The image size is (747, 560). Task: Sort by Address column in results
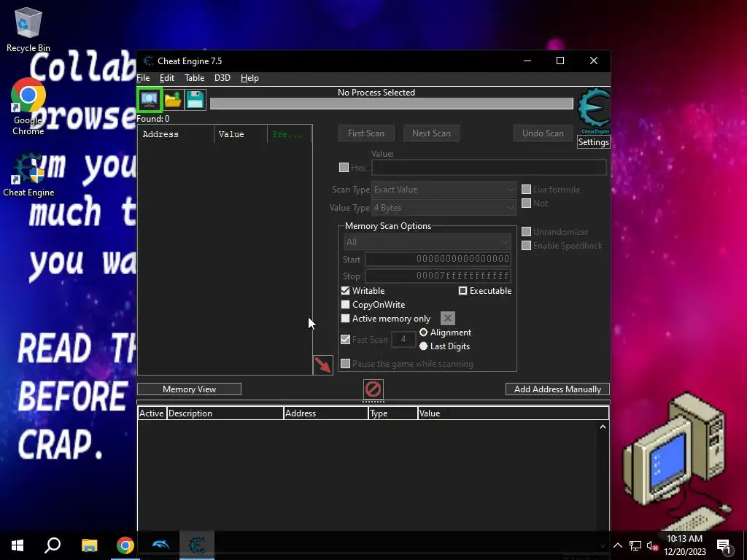[x=176, y=134]
